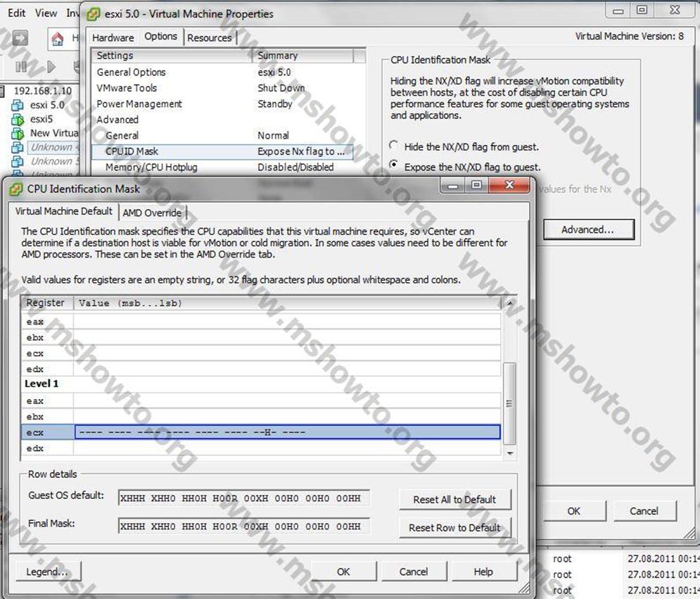The width and height of the screenshot is (700, 599).
Task: Click the CPU Identification Mask dialog title icon
Action: coord(16,189)
